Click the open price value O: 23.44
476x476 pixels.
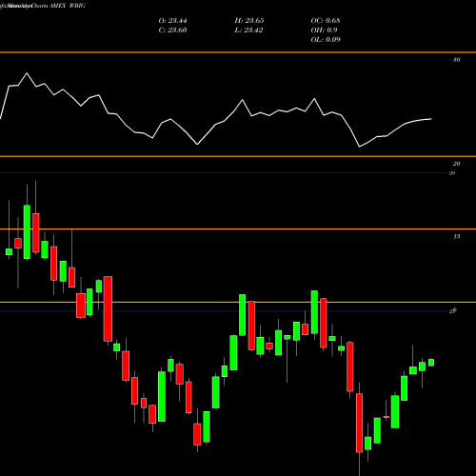[172, 21]
